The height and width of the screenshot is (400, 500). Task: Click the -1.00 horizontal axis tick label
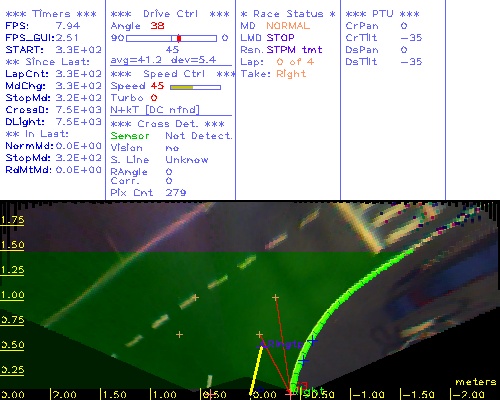tap(368, 395)
